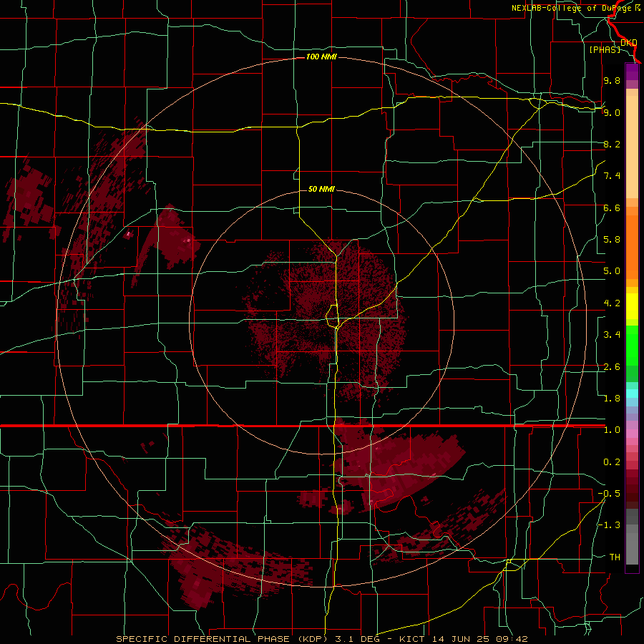Screen dimensions: 644x644
Task: Click the TH label on the color scale
Action: click(615, 557)
